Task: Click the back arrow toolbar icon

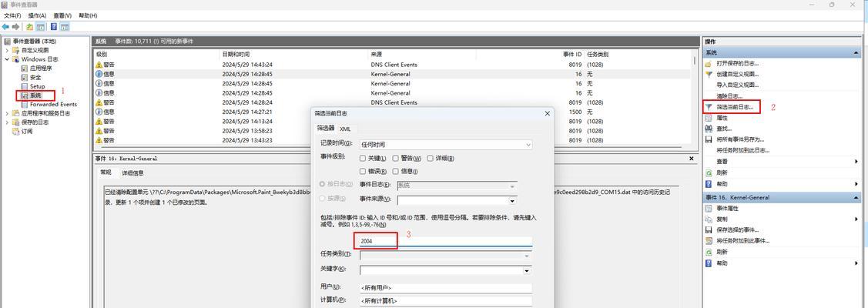Action: click(5, 26)
